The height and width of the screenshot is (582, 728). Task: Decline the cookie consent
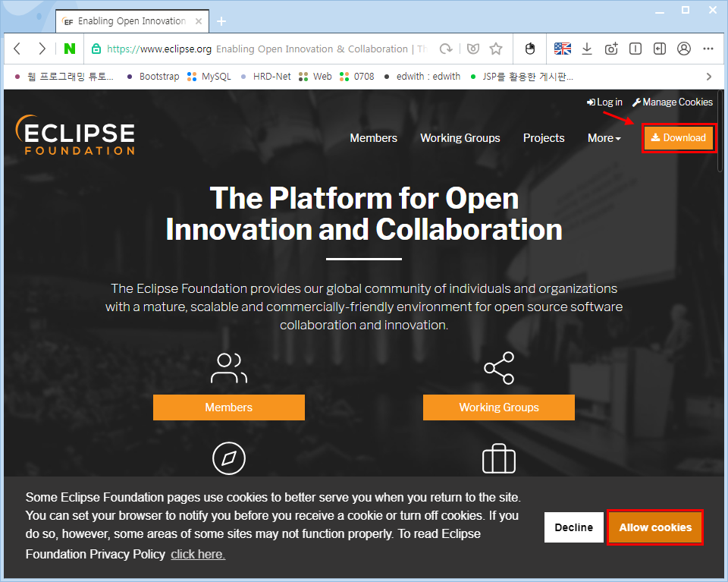(x=574, y=527)
